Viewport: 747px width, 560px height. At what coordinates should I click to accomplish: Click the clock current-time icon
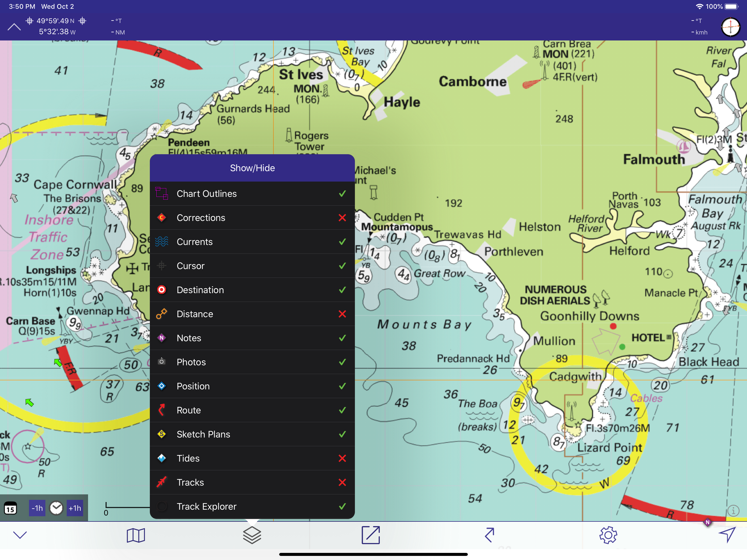56,508
